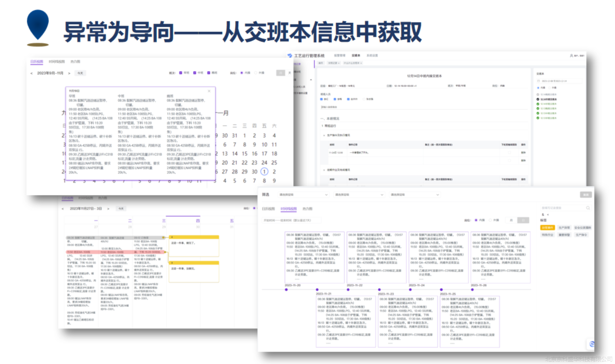Click the 工艺运行管理系统 logo icon
The width and height of the screenshot is (615, 364).
click(289, 56)
